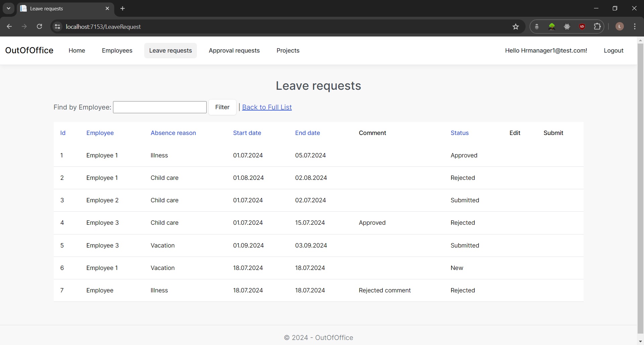Sort the table by Status header
Viewport: 644px width, 345px height.
[x=460, y=133]
